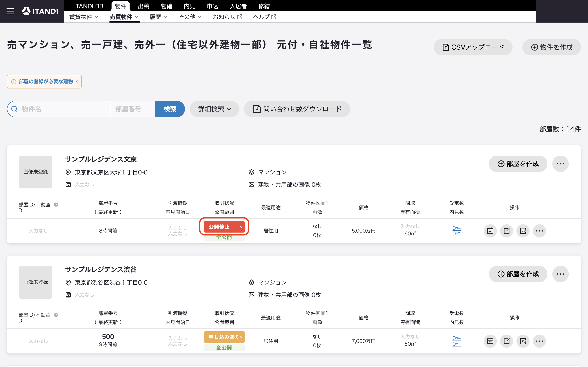Screen dimensions: 588x367
Task: Open the 公開停止 status dropdown
Action: 224,227
